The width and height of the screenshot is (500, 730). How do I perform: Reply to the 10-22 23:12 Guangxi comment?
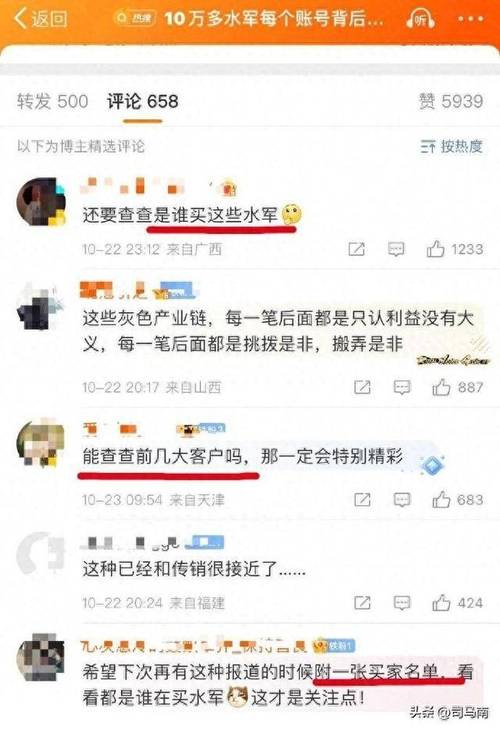tap(396, 249)
